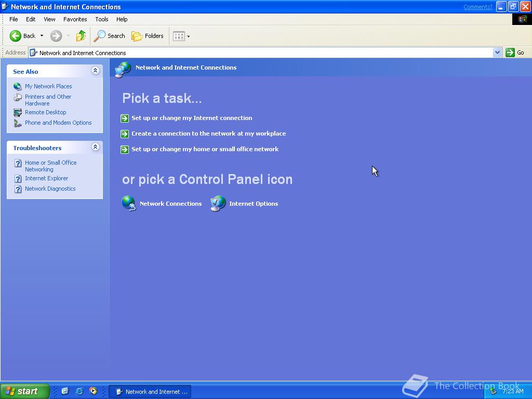Click the Printers and Other Hardware icon
The width and height of the screenshot is (532, 399).
tap(18, 97)
